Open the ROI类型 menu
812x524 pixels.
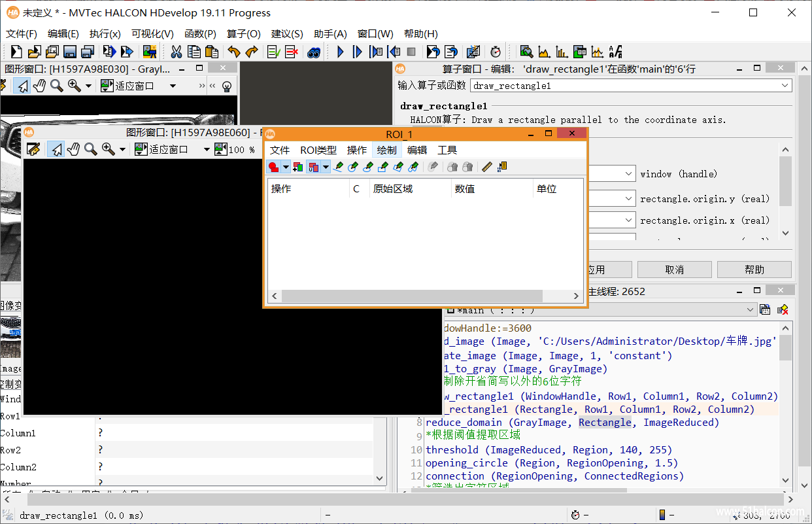tap(318, 150)
